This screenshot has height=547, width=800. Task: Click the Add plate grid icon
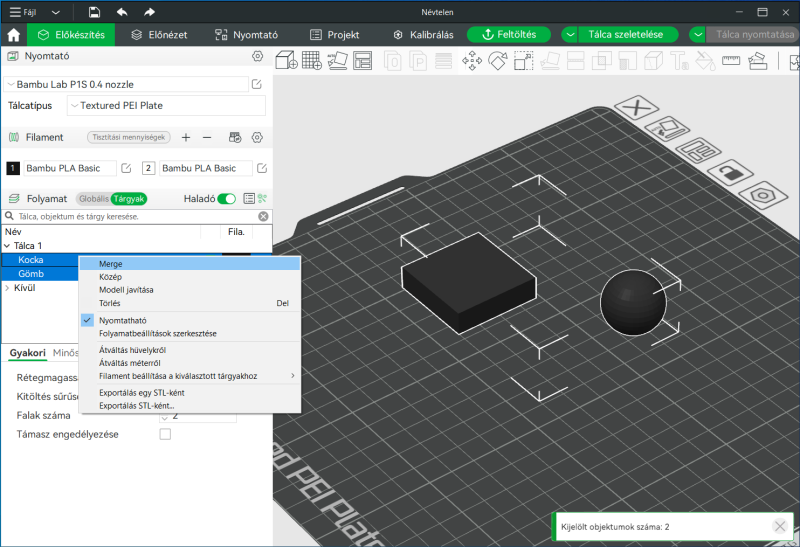click(312, 61)
